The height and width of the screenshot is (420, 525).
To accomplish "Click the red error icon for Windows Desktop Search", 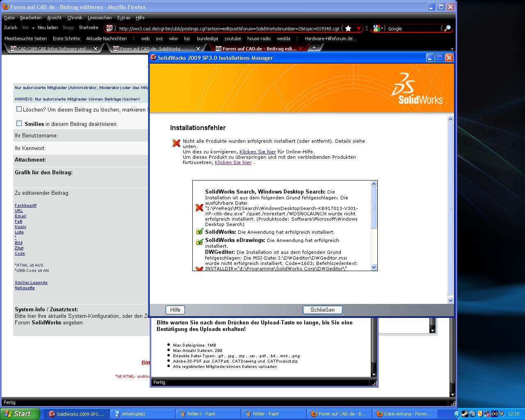I will tap(199, 208).
